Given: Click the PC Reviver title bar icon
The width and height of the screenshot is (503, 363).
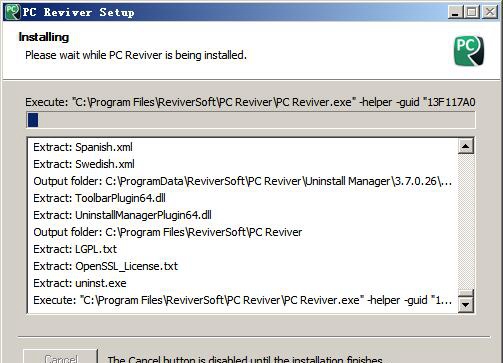Looking at the screenshot, I should (13, 12).
